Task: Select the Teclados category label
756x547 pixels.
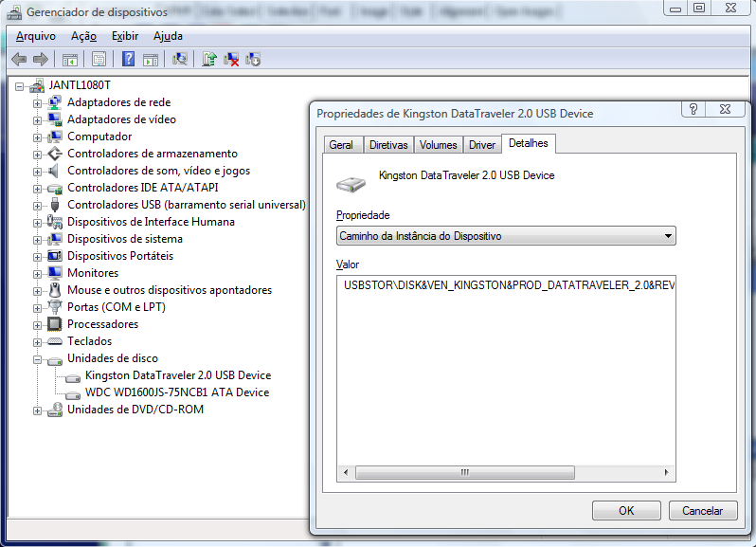Action: point(90,341)
